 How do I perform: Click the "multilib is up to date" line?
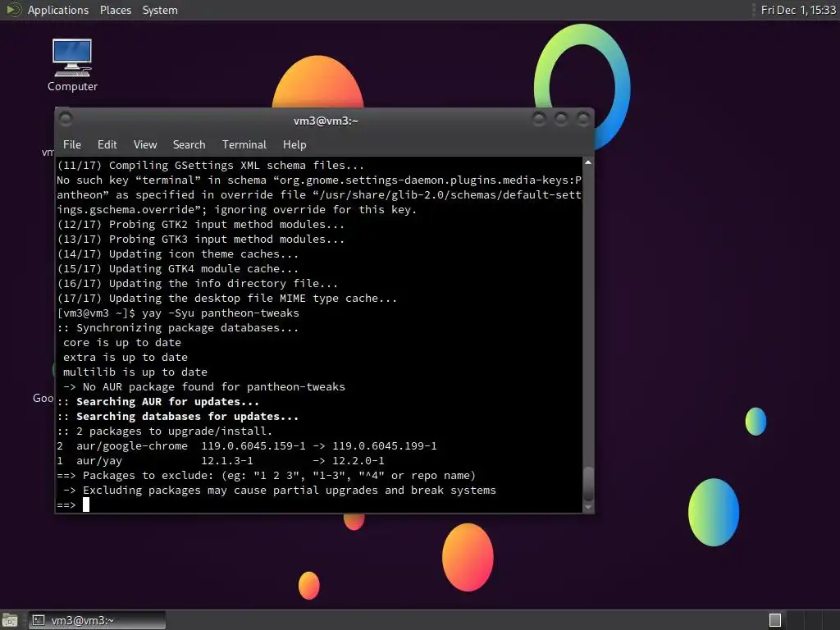(x=135, y=372)
